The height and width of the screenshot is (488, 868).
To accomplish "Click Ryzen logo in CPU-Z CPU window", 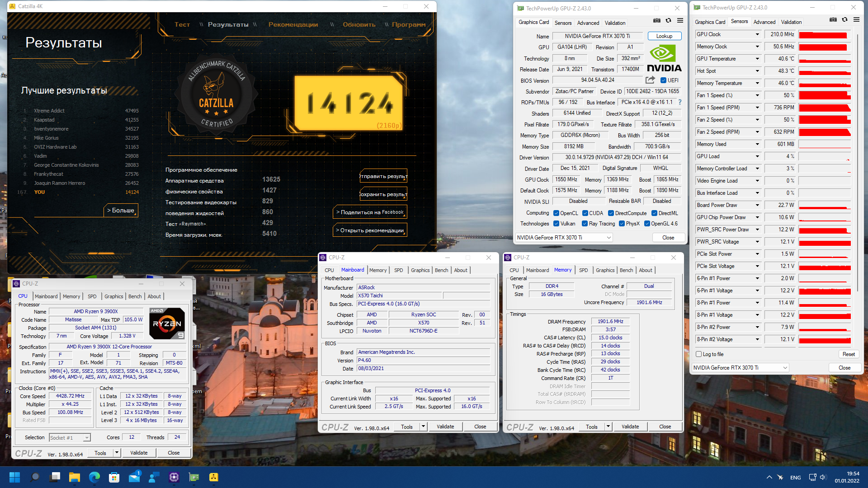I will click(167, 324).
